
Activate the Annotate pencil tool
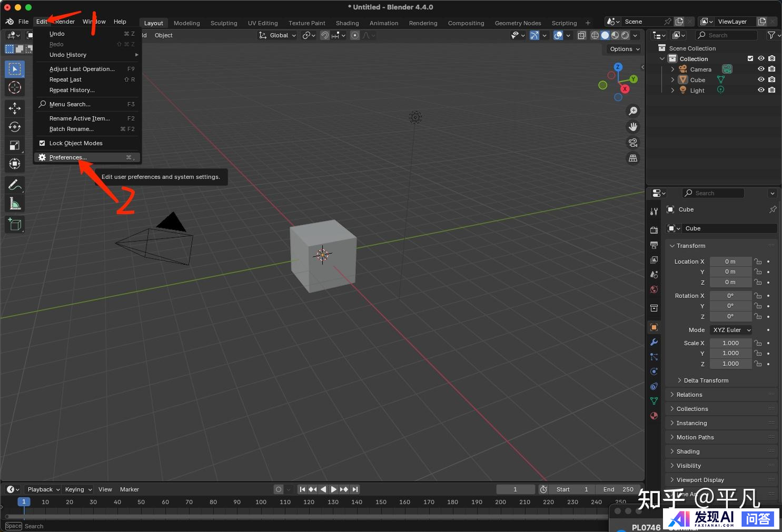[15, 185]
